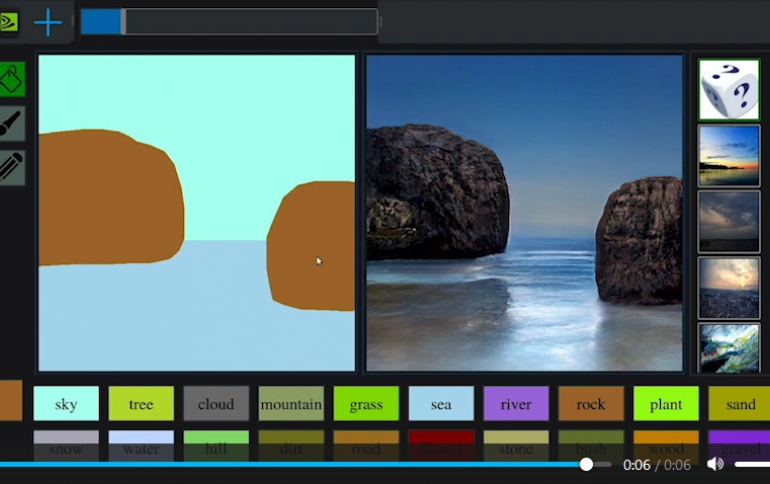Pick the plant label swatch
The width and height of the screenshot is (770, 484).
click(x=666, y=403)
